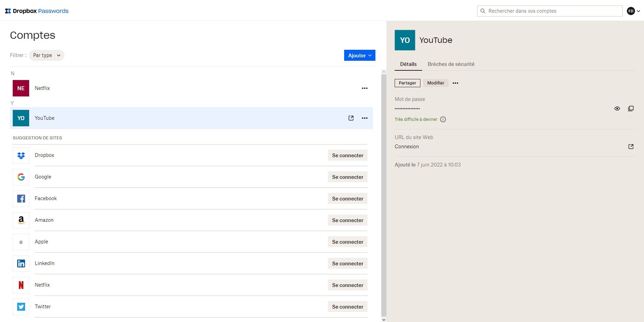644x322 pixels.
Task: Expand the Ajouter dropdown menu
Action: tap(359, 55)
